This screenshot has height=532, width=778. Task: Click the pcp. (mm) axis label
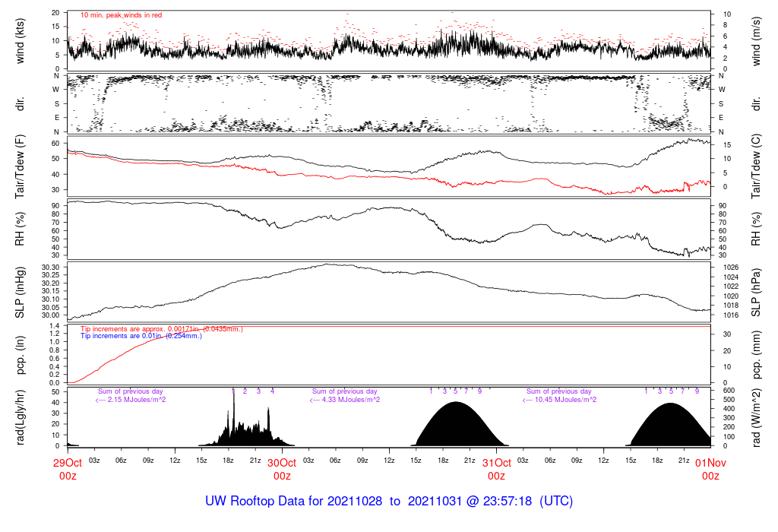[x=757, y=354]
